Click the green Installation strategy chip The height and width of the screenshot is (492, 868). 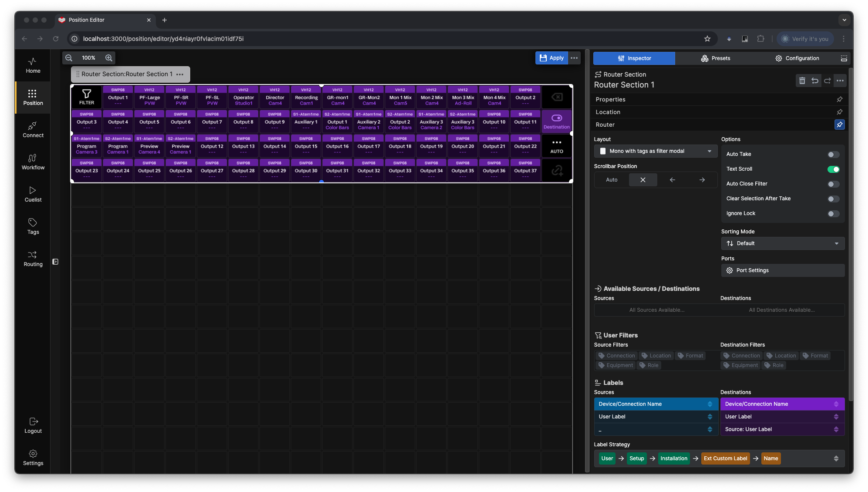[673, 458]
